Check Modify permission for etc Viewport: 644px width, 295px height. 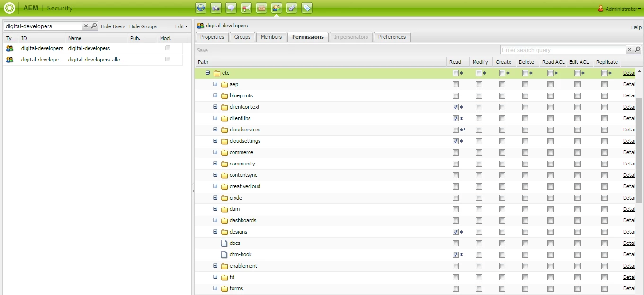coord(479,73)
